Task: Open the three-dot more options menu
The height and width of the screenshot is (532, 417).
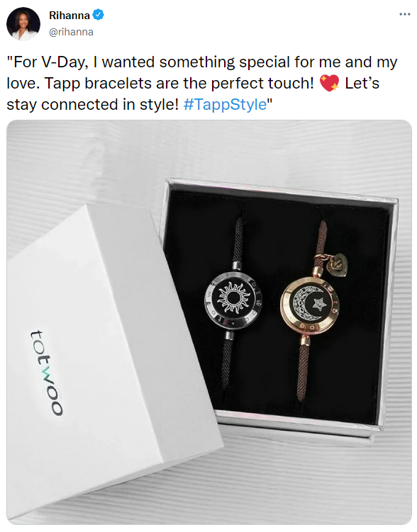Action: pyautogui.click(x=404, y=15)
